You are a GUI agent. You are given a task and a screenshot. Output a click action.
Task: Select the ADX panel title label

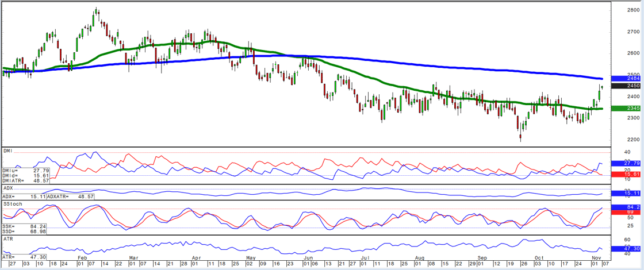tap(9, 188)
